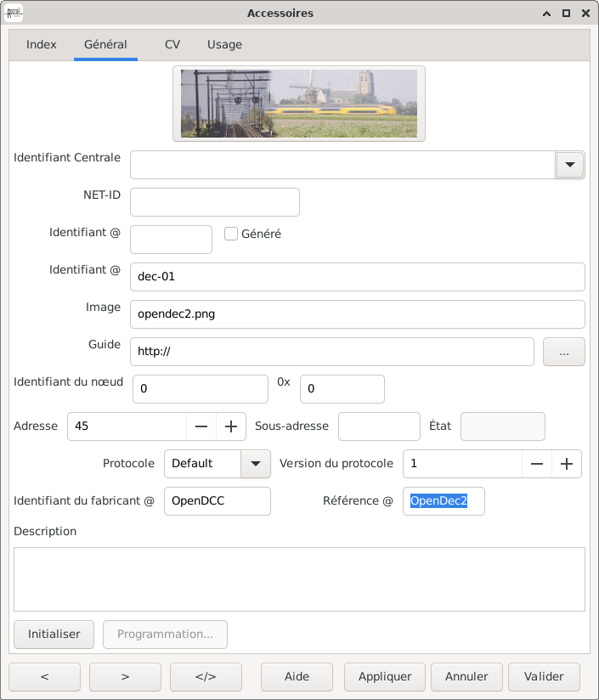Go to next accessory with > button
This screenshot has width=599, height=700.
(125, 677)
